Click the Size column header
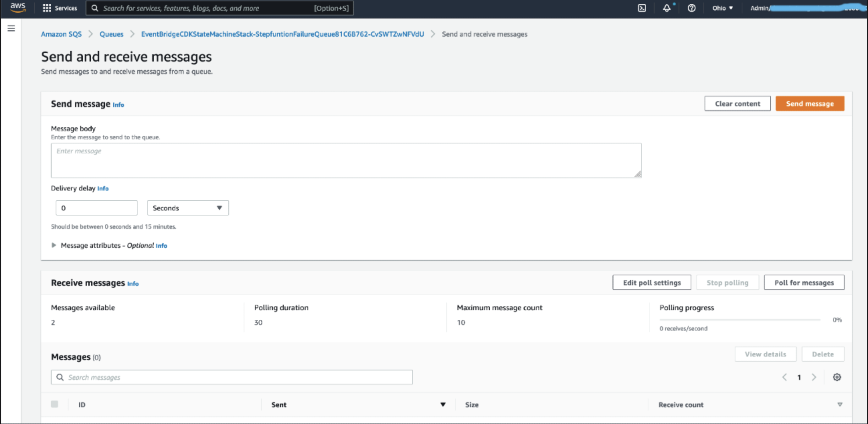This screenshot has height=424, width=868. 472,405
